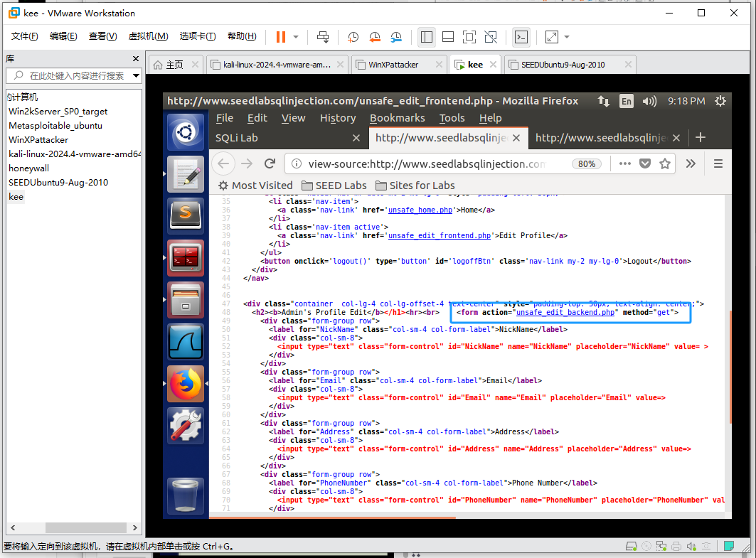This screenshot has height=558, width=756.
Task: Close the kee VM tab
Action: (x=493, y=65)
